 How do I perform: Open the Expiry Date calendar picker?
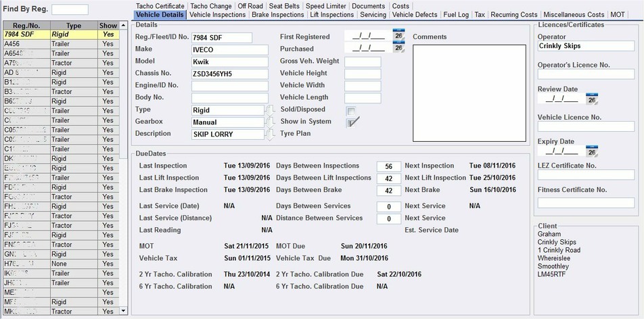tap(592, 151)
